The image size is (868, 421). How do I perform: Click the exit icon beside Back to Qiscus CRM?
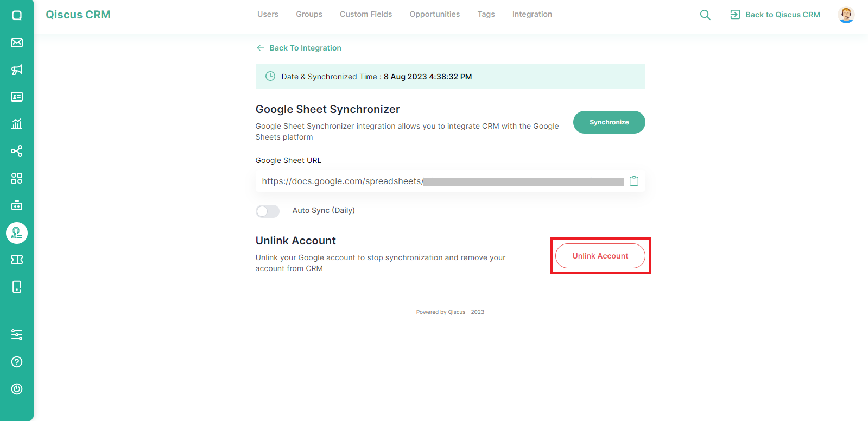(735, 15)
